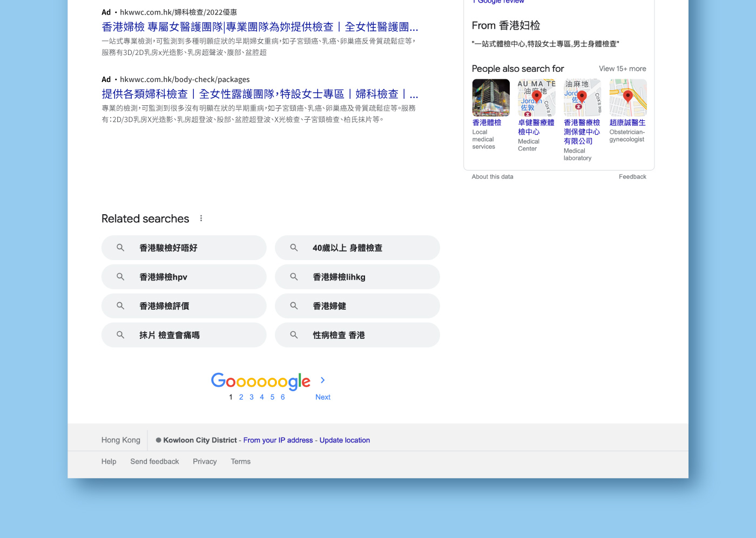Click the 1 Google review link

[x=498, y=2]
